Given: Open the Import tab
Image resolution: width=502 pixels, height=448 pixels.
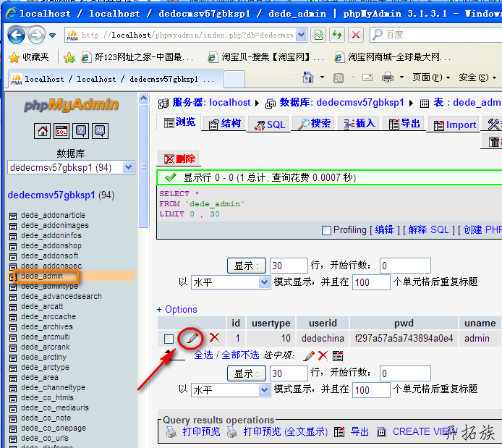Looking at the screenshot, I should tap(454, 124).
